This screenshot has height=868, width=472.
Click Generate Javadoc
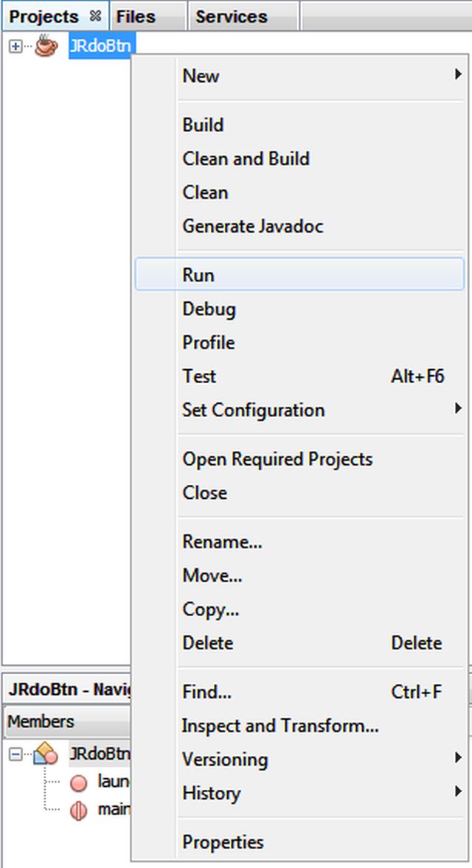tap(252, 226)
